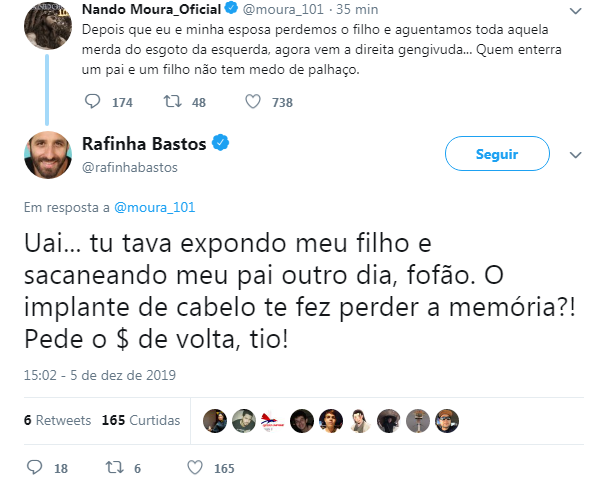View the 165 Curtidas list
The height and width of the screenshot is (487, 603).
[139, 419]
